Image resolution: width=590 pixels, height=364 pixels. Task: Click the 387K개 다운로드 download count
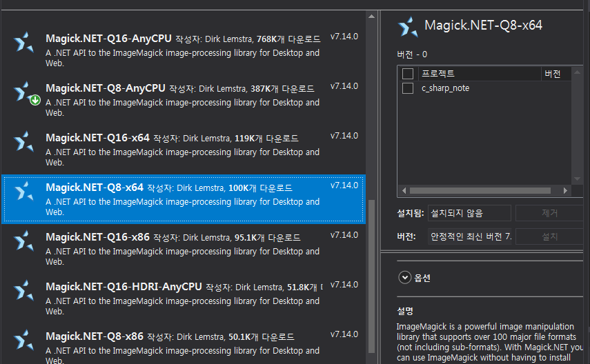[283, 89]
